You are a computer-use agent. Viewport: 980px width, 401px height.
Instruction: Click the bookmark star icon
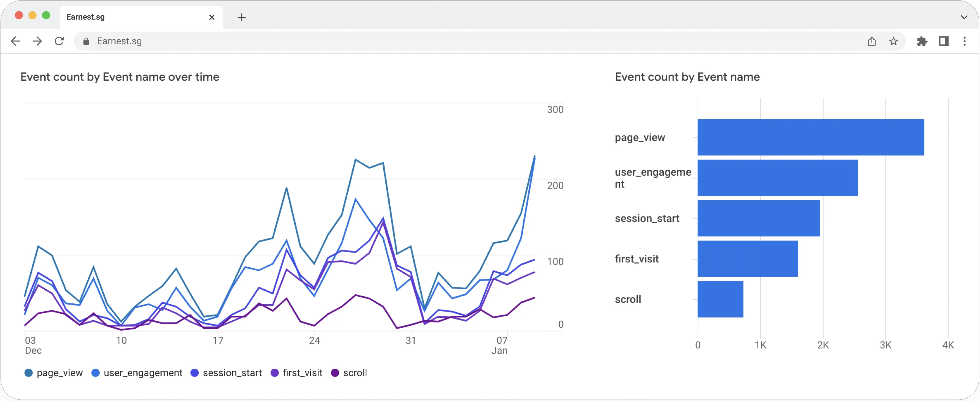893,41
